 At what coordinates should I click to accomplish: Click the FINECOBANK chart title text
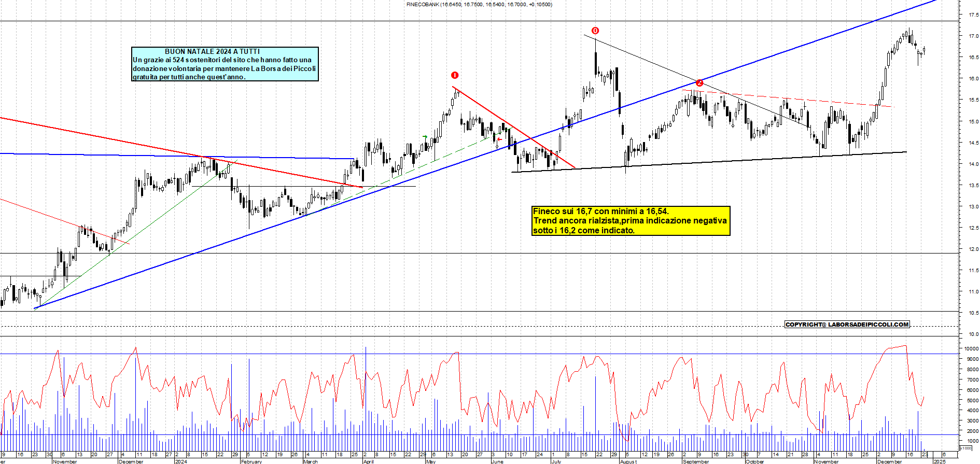(479, 5)
